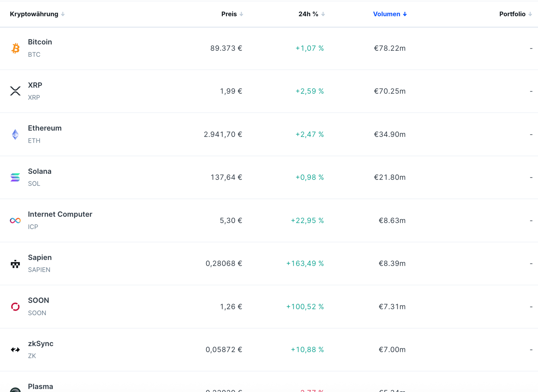
Task: Select the ICP ticker symbol
Action: point(33,227)
